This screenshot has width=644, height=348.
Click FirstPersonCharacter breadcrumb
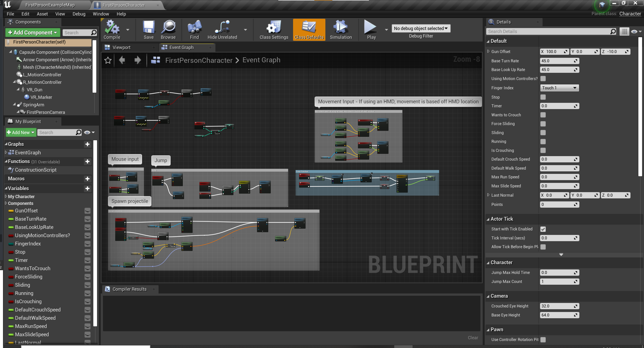(199, 60)
